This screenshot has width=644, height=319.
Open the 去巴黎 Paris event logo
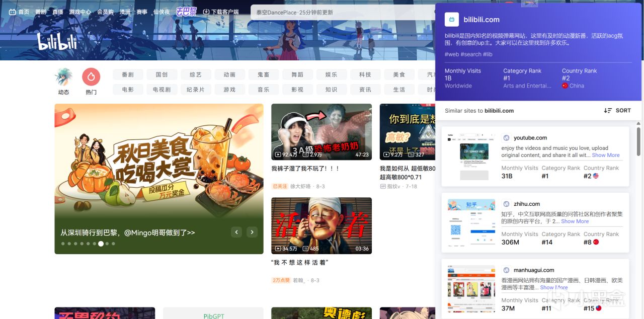[186, 11]
